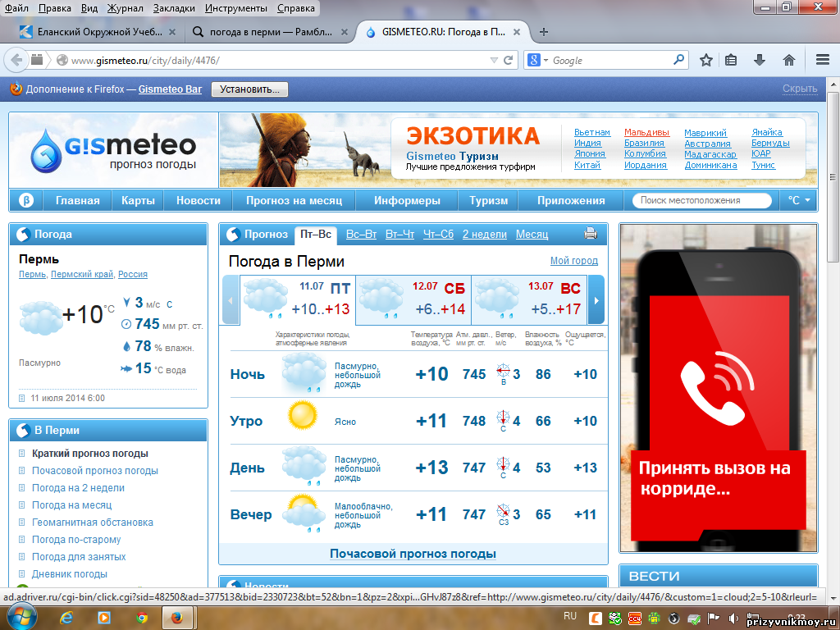Show next days with the right carousel arrow
The image size is (840, 630).
[x=596, y=300]
